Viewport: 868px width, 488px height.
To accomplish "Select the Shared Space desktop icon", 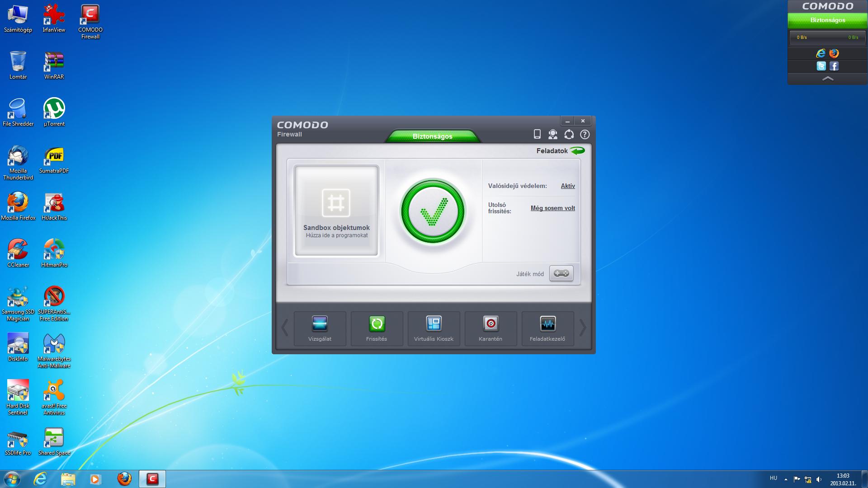I will pyautogui.click(x=54, y=441).
